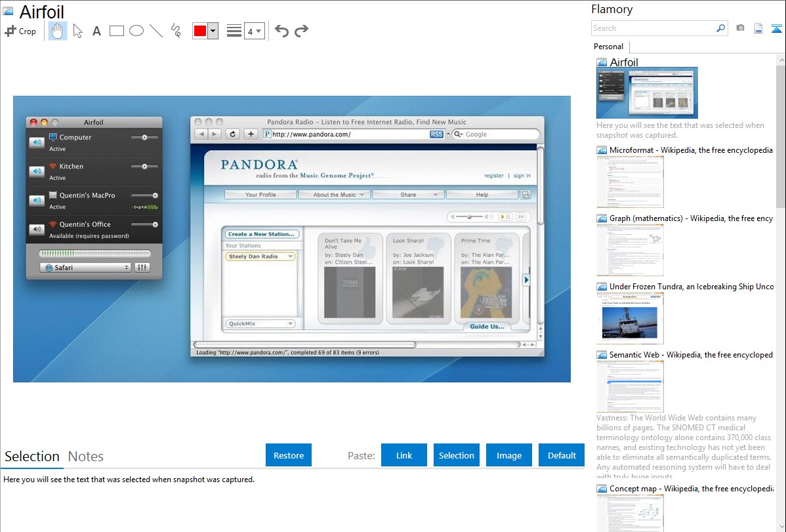
Task: Open the color picker dropdown arrow
Action: pos(213,31)
